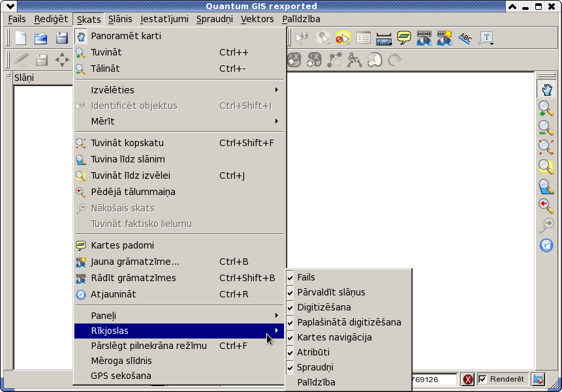The width and height of the screenshot is (562, 392).
Task: Choose Kartes padomi menu item
Action: coord(180,245)
